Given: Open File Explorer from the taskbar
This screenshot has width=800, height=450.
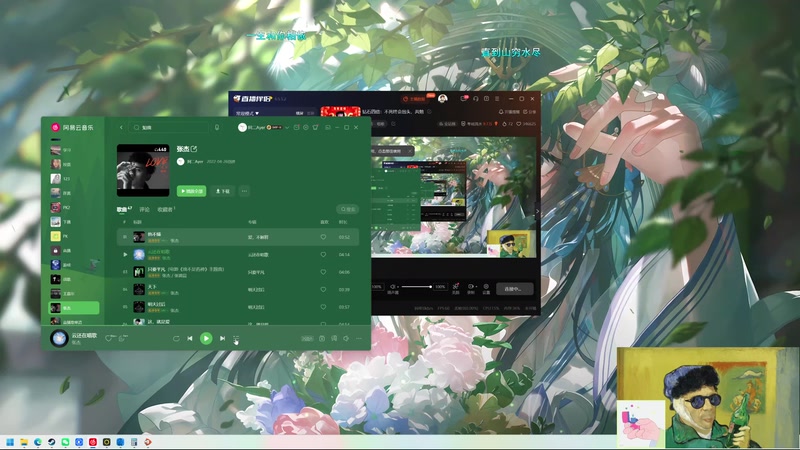Looking at the screenshot, I should 24,442.
